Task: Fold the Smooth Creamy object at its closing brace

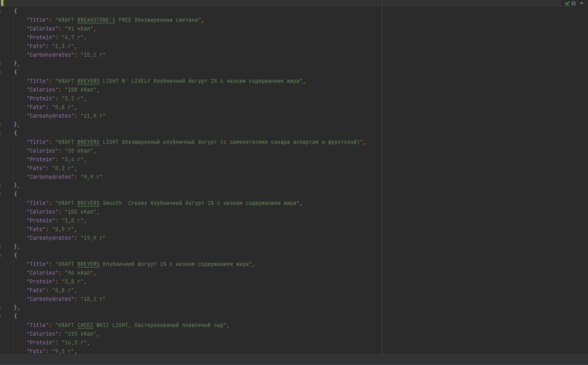Action: pos(1,247)
